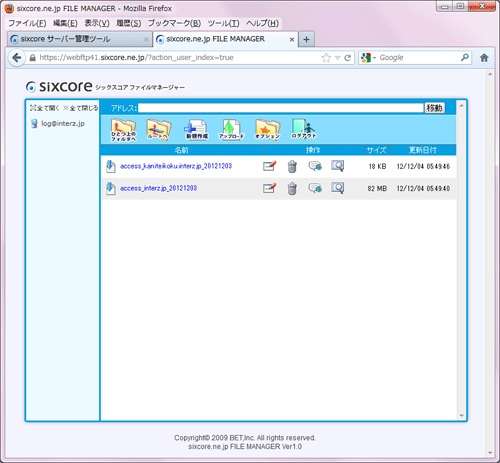The width and height of the screenshot is (500, 463).
Task: Bookmark this page with star icon
Action: (x=326, y=58)
